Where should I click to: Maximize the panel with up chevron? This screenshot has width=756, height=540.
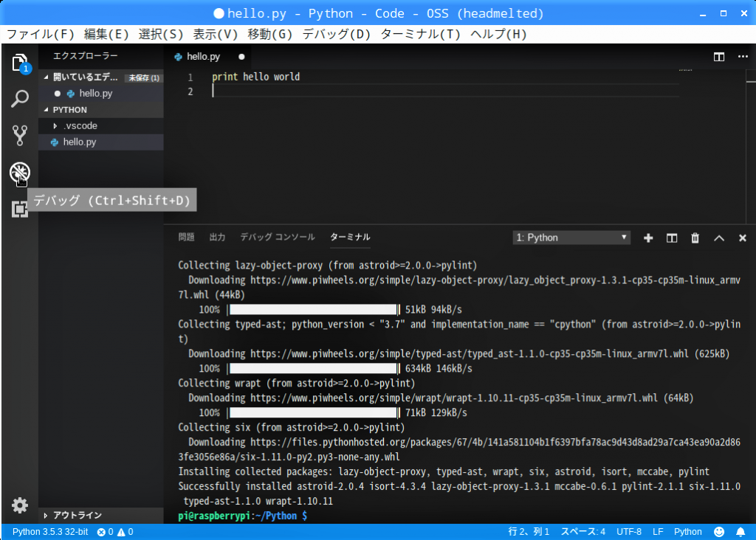[x=719, y=238]
